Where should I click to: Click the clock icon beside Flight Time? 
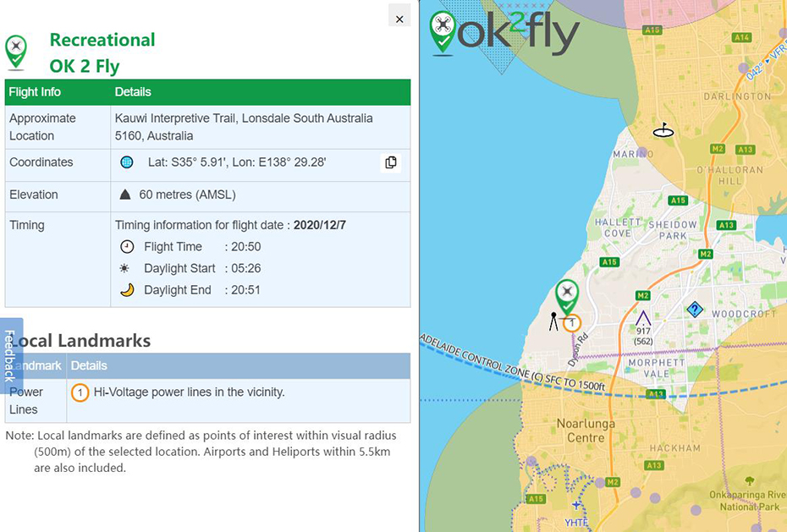127,247
